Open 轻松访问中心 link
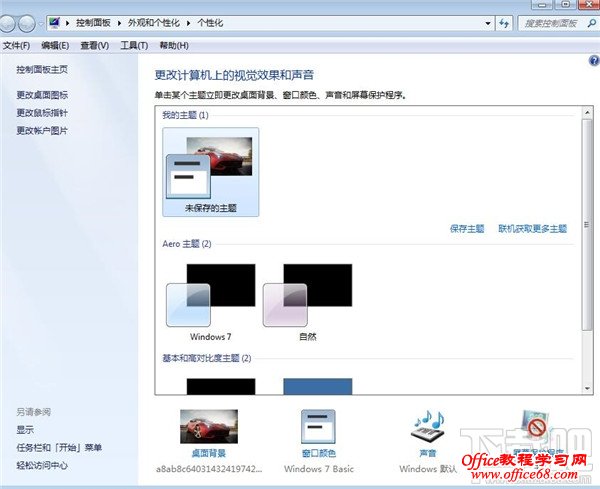Image resolution: width=600 pixels, height=489 pixels. (x=42, y=465)
